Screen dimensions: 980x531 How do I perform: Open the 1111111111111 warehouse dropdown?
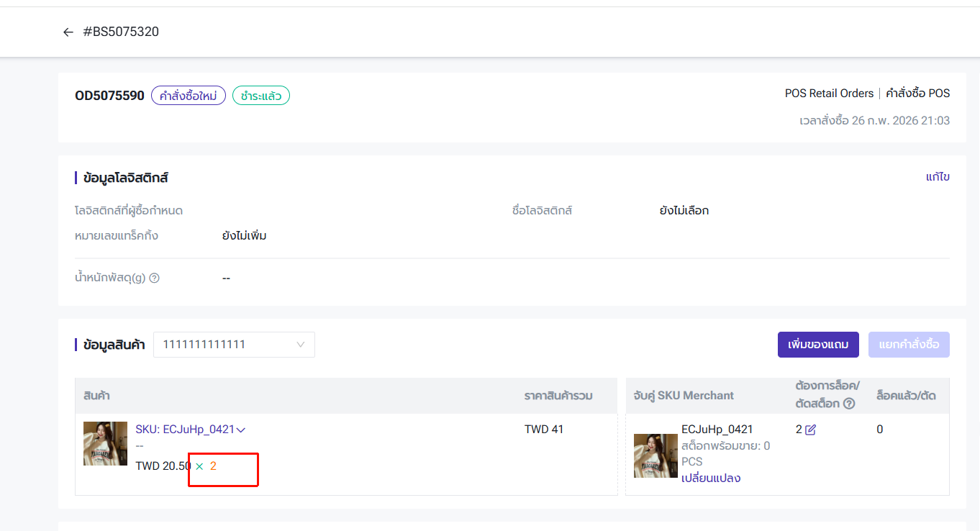(234, 345)
